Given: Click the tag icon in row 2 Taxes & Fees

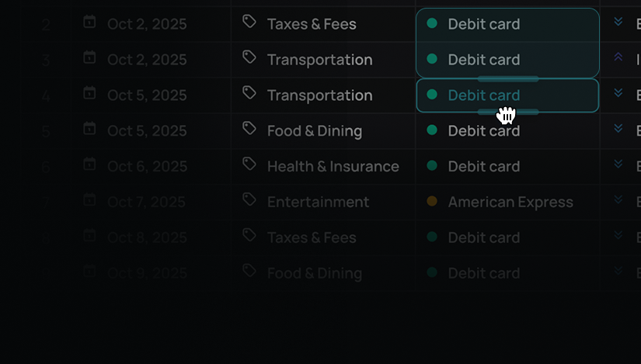Looking at the screenshot, I should [249, 22].
